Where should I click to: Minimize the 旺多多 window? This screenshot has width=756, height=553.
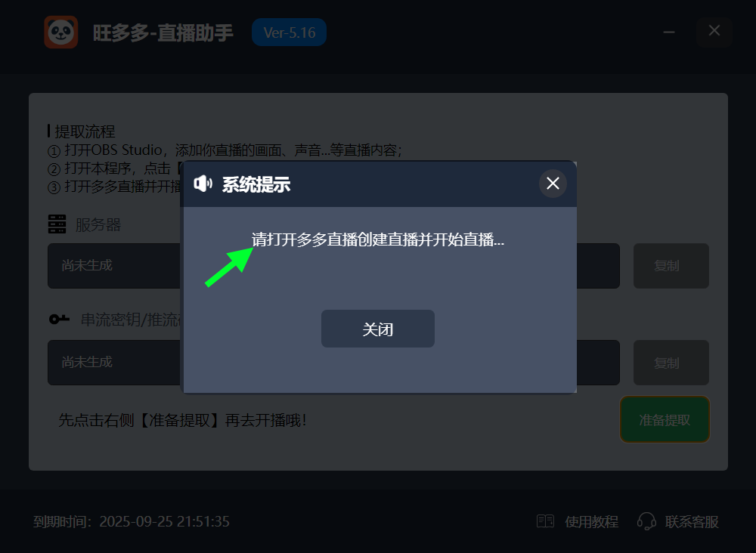669,32
